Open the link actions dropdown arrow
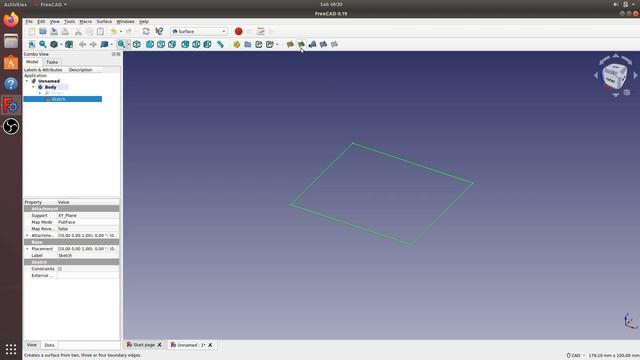 click(277, 44)
